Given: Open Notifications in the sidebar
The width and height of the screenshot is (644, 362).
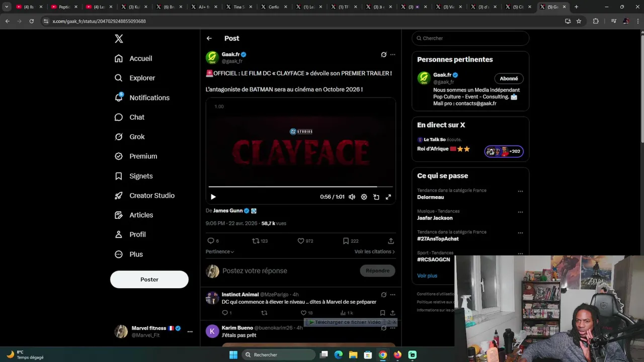Looking at the screenshot, I should 142,98.
